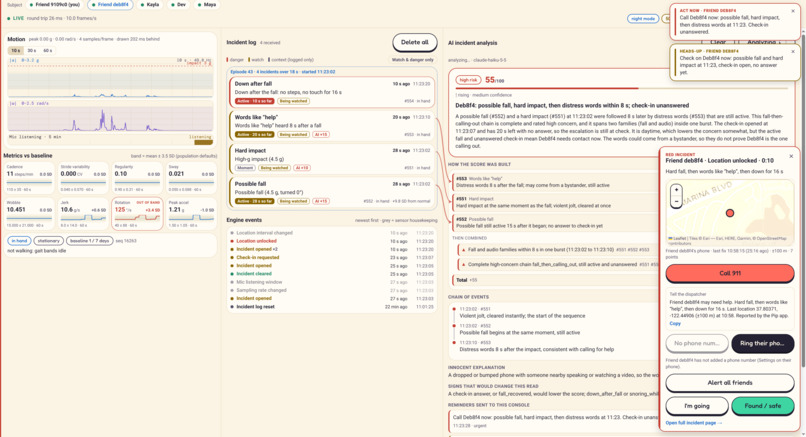Open the Sway metric tile
This screenshot has width=806, height=437.
point(191,177)
